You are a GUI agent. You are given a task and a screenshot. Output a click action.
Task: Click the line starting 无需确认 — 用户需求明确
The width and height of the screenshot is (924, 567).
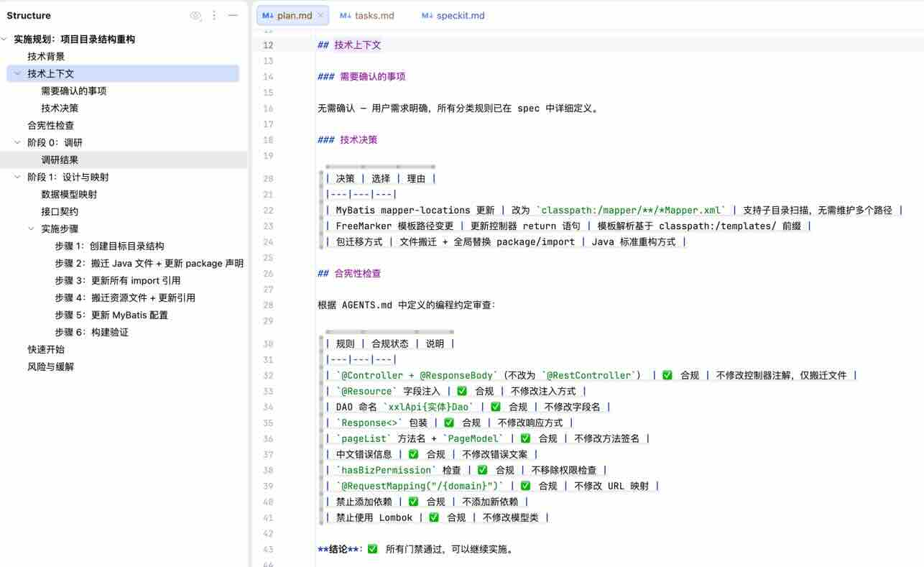pyautogui.click(x=458, y=109)
